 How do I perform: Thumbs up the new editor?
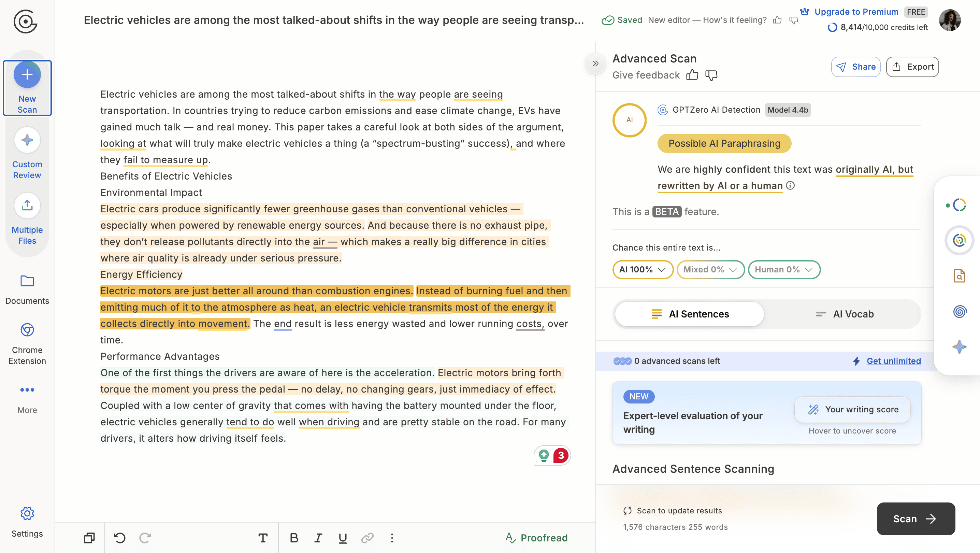pos(777,20)
